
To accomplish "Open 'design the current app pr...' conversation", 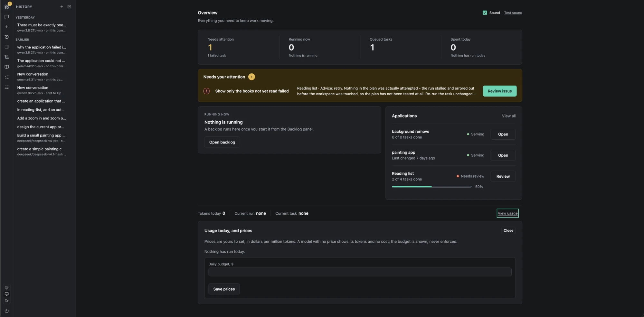I will tap(42, 127).
